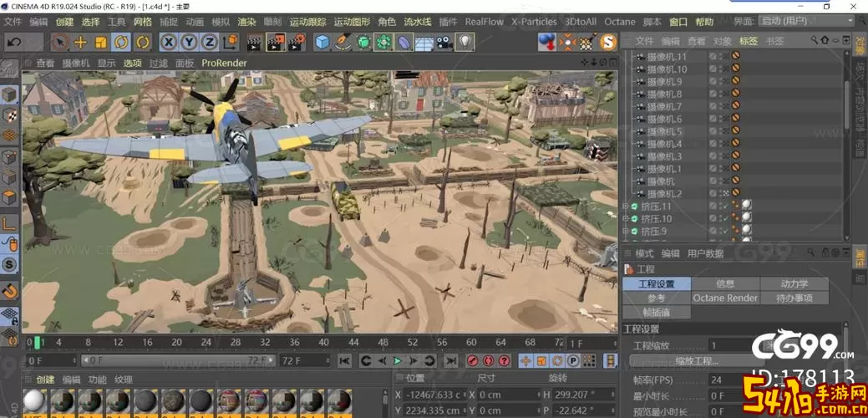Select the Scale tool
This screenshot has width=868, height=418.
click(x=101, y=42)
